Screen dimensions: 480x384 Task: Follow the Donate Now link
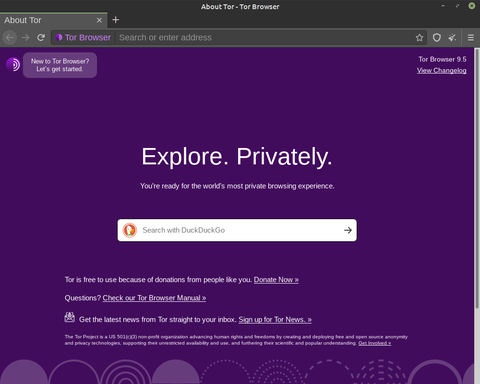click(276, 280)
